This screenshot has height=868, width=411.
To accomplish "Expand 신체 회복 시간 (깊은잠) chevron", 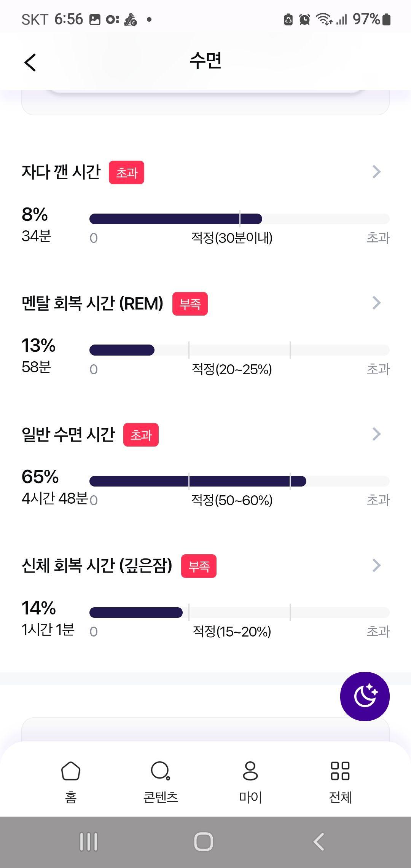I will pos(376,565).
